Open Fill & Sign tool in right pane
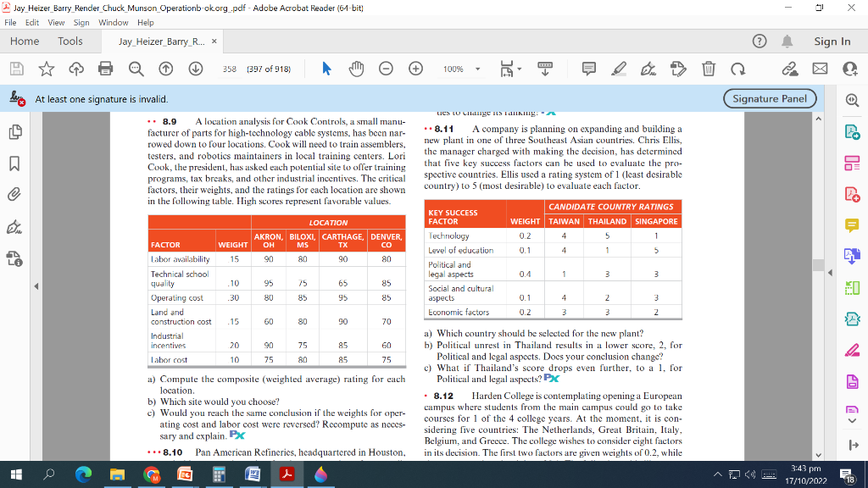The image size is (868, 488). 853,350
